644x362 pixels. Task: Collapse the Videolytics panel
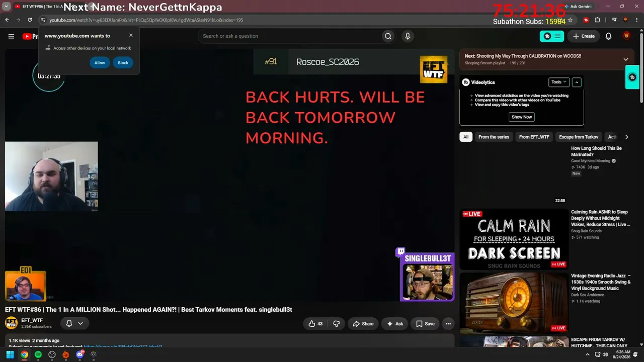[577, 82]
